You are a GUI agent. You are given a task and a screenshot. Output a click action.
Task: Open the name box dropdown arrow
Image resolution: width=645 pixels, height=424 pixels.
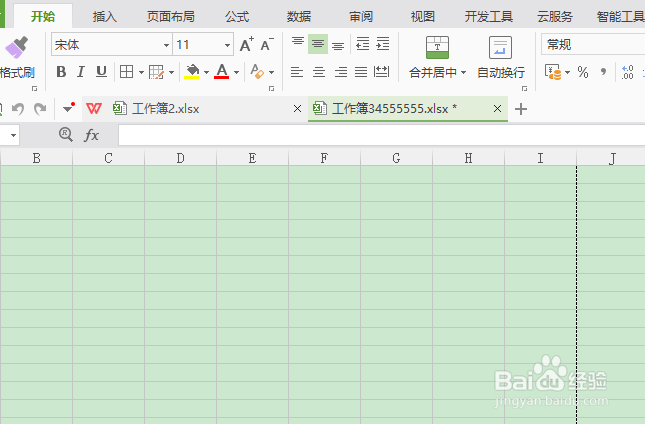[x=13, y=135]
